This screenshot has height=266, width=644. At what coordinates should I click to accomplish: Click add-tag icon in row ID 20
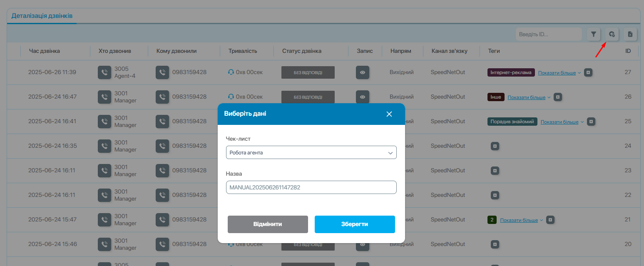click(495, 244)
